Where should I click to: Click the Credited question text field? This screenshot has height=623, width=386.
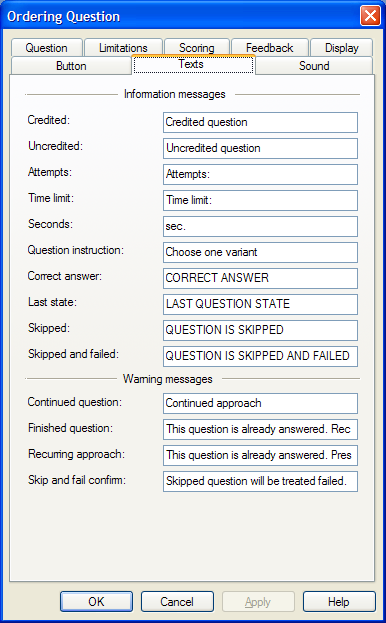[x=260, y=122]
